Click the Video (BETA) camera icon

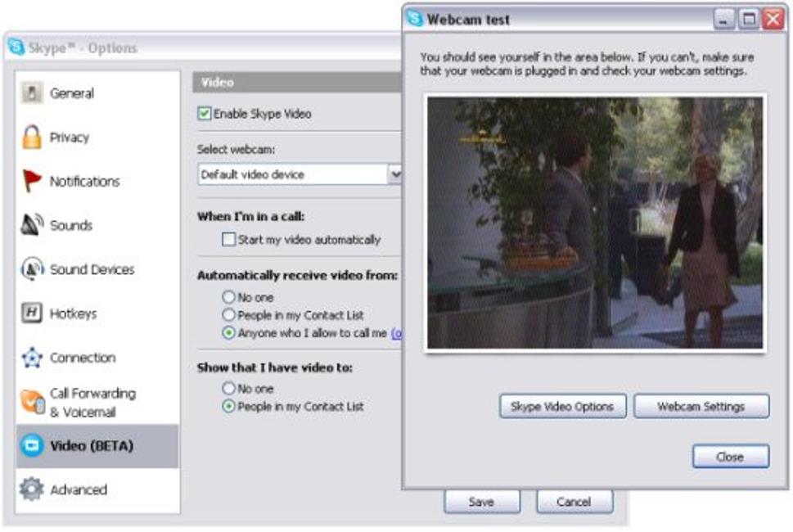coord(32,445)
